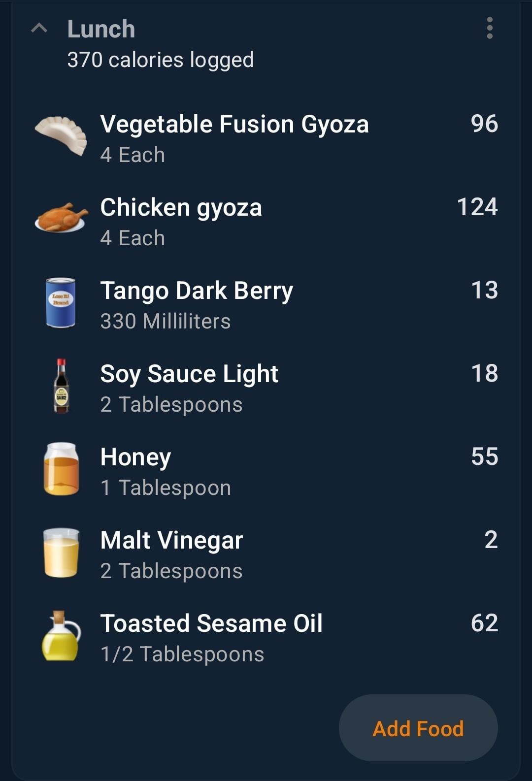The image size is (532, 781).
Task: Collapse the Lunch section chevron
Action: pos(39,29)
